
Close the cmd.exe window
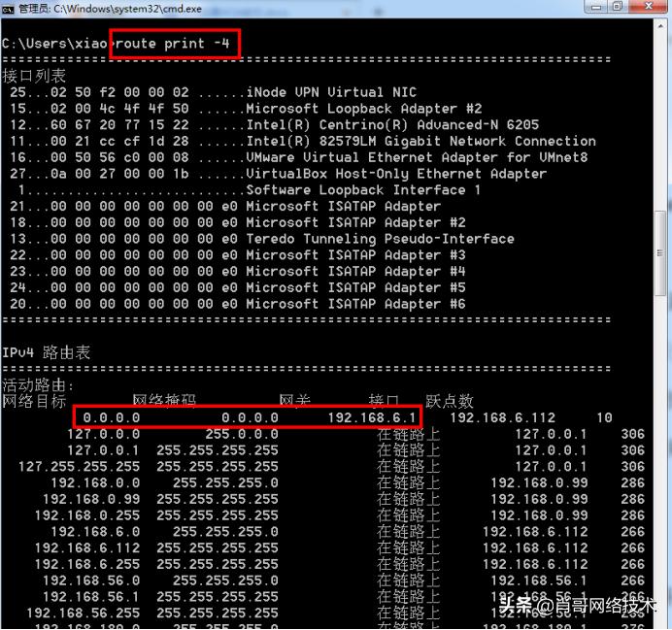tap(649, 7)
